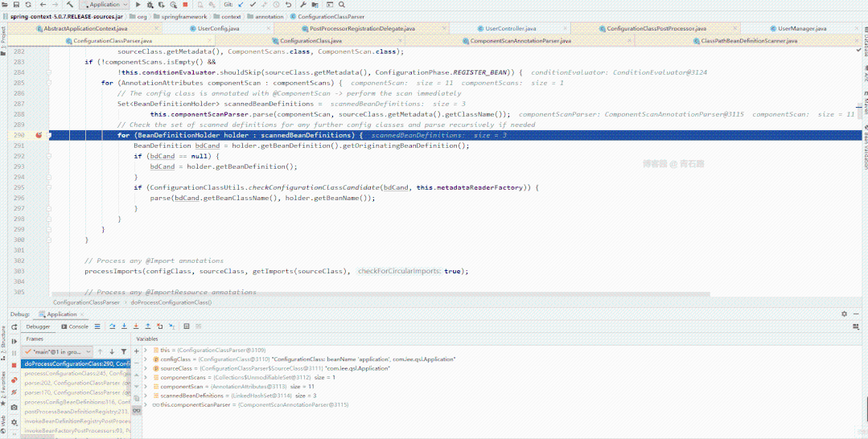Click the Git Update Project arrow icon
868x439 pixels.
click(241, 5)
